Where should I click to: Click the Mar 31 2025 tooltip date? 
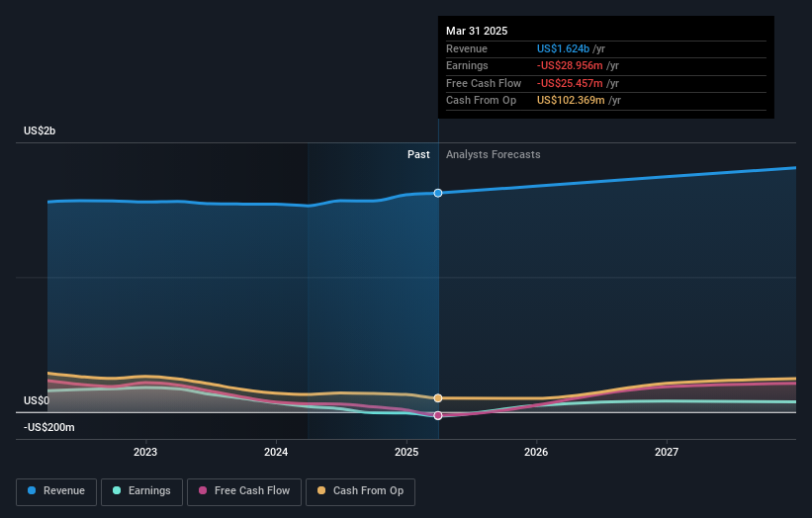coord(477,31)
